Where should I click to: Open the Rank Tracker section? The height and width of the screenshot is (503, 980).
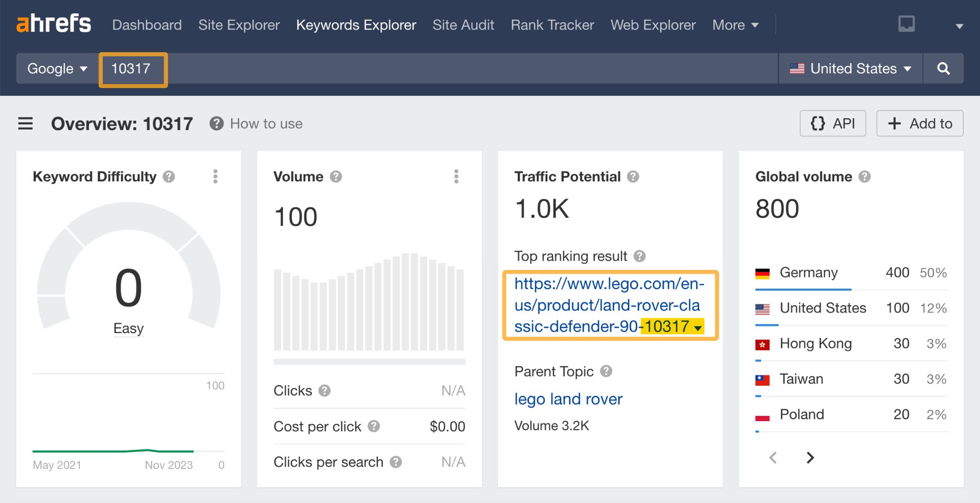tap(552, 25)
